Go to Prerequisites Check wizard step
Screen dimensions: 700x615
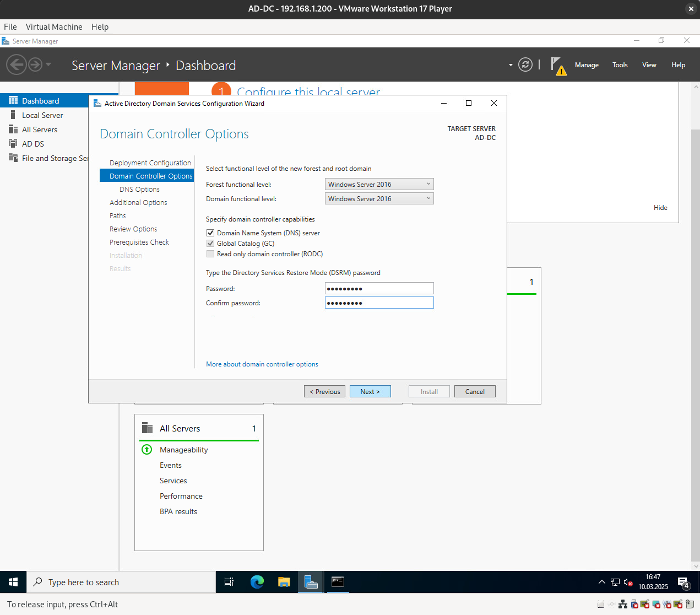click(x=139, y=242)
